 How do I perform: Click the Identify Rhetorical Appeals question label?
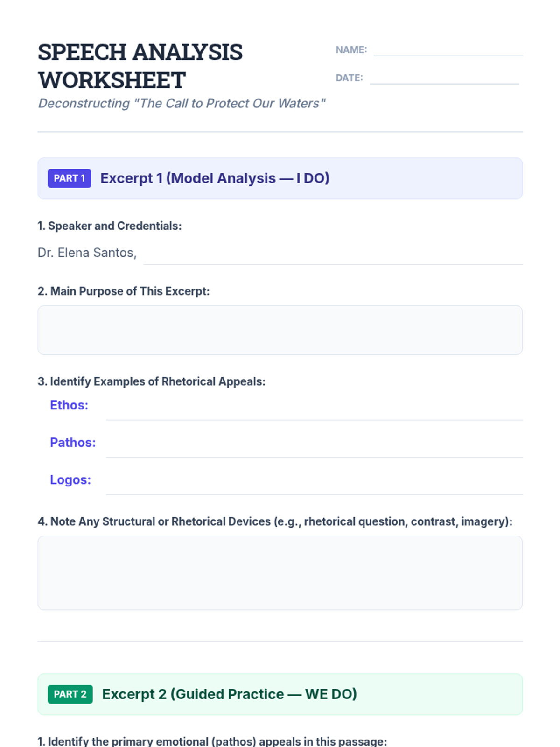click(x=152, y=381)
